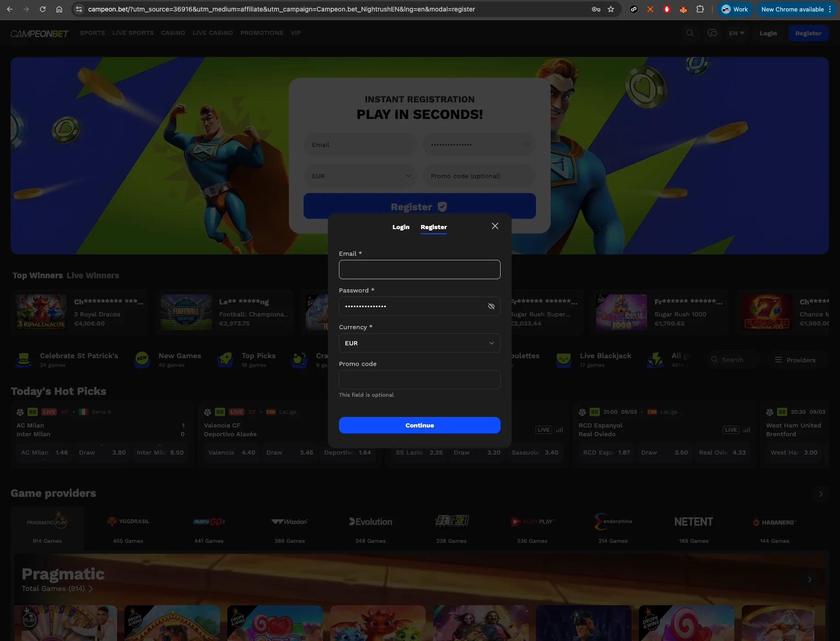Select the Evolution provider logo
Screen dimensions: 840x641
371,522
